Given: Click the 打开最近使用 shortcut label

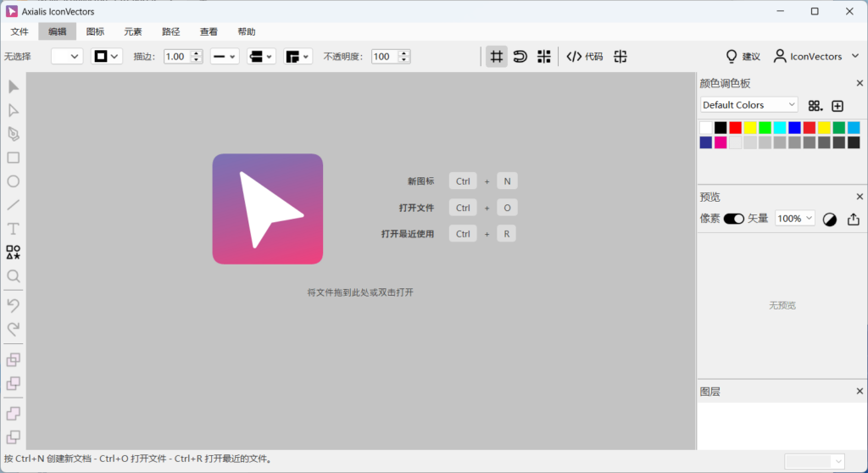Looking at the screenshot, I should (x=408, y=234).
